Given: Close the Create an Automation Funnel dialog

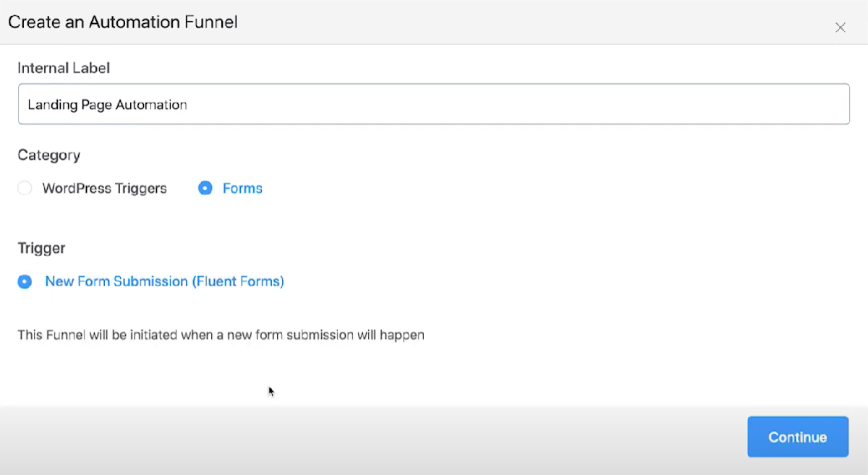Looking at the screenshot, I should point(841,27).
